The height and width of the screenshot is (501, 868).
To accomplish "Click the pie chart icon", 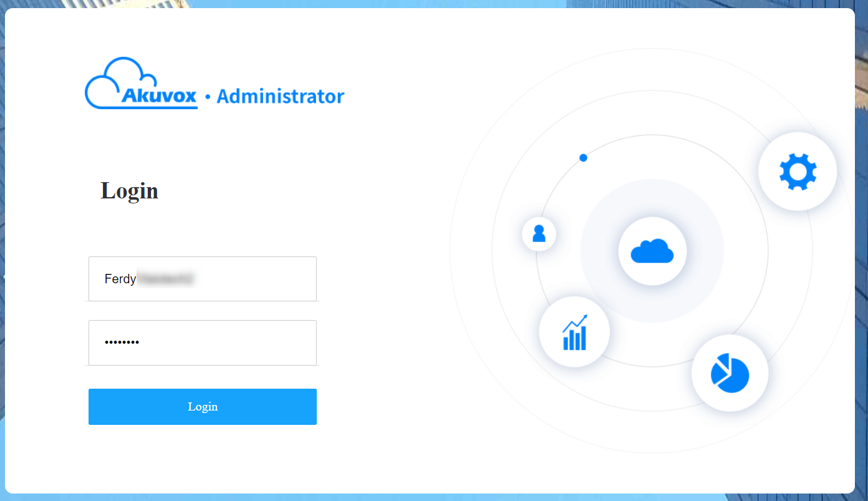I will tap(730, 372).
